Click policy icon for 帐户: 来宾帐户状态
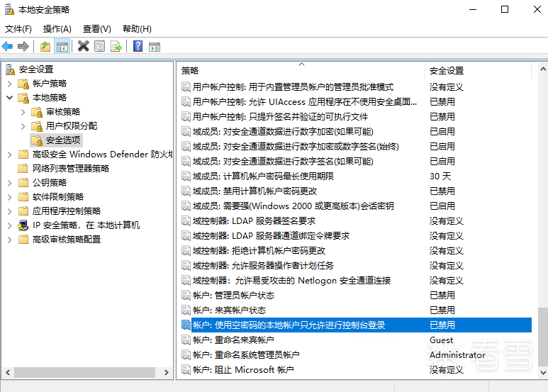The image size is (548, 392). [x=186, y=310]
